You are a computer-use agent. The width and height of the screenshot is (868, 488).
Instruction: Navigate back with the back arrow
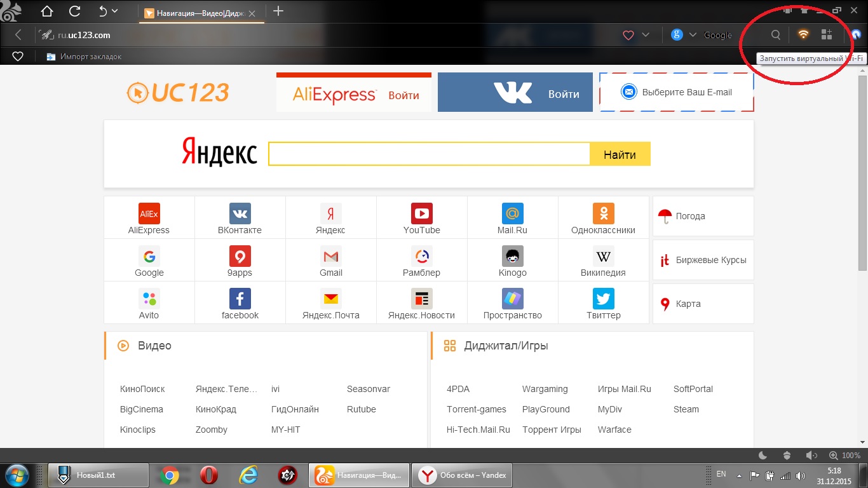coord(18,35)
